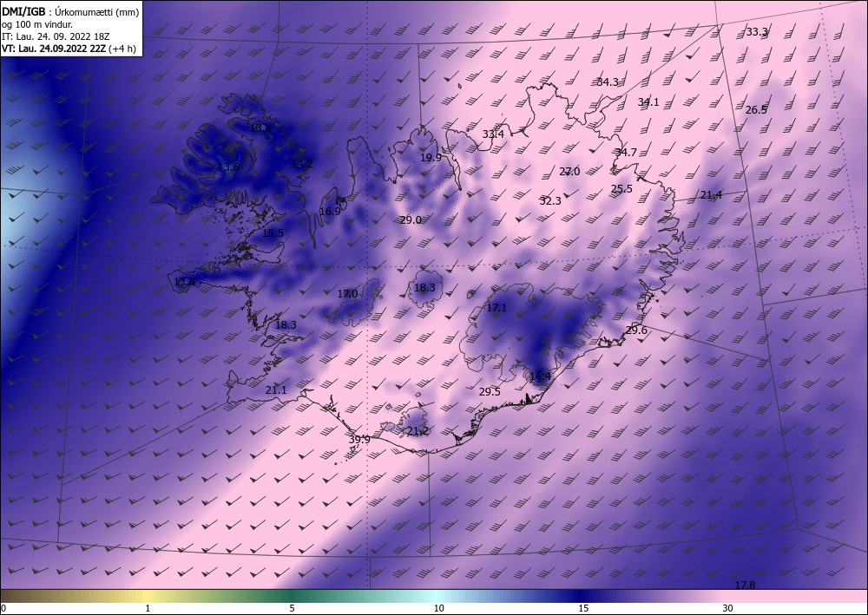
Task: Click the value 29.0
Action: click(411, 220)
